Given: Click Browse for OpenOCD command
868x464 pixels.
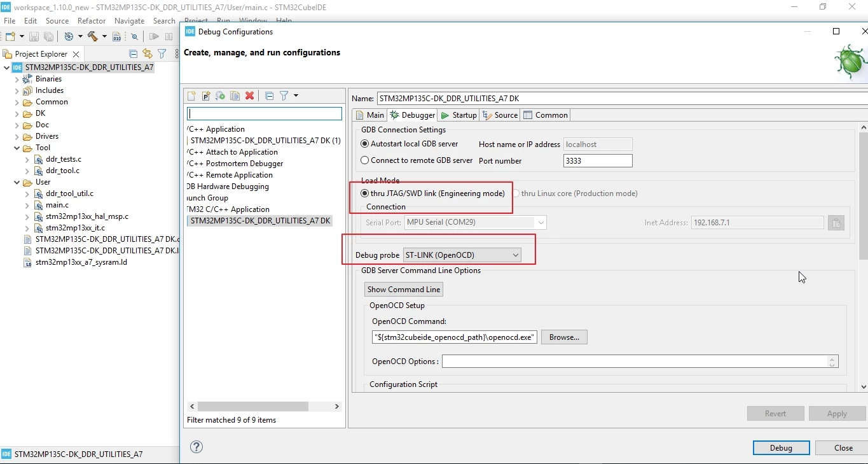Looking at the screenshot, I should 564,337.
